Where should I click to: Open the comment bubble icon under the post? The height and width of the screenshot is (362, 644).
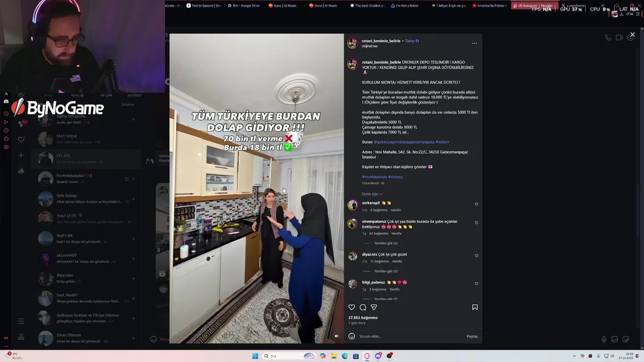[x=363, y=307]
